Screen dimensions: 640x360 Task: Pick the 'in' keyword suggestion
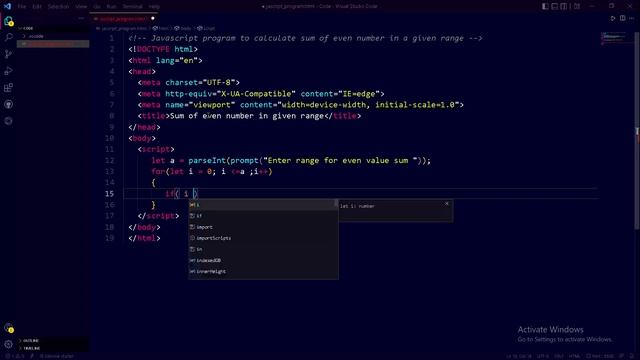coord(263,249)
